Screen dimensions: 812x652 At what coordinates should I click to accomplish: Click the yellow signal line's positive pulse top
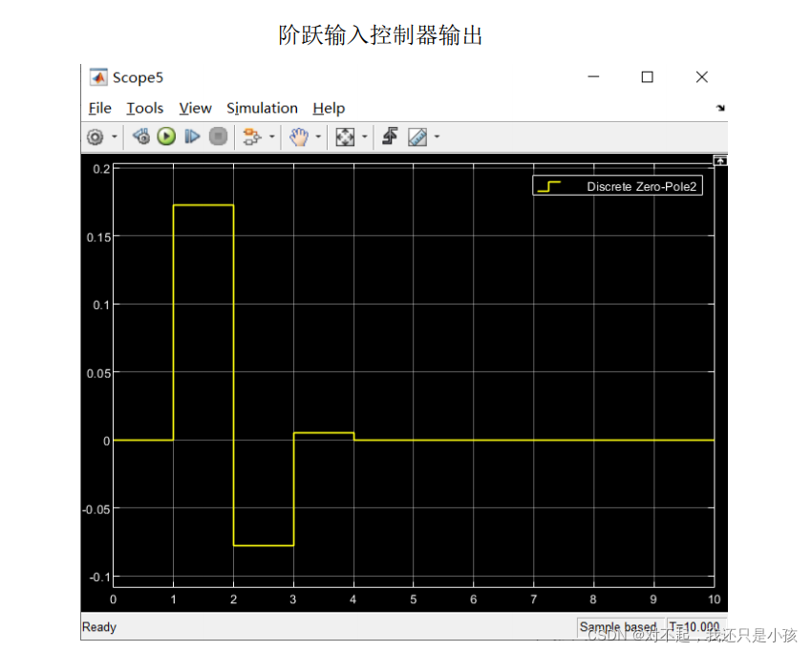coord(203,205)
